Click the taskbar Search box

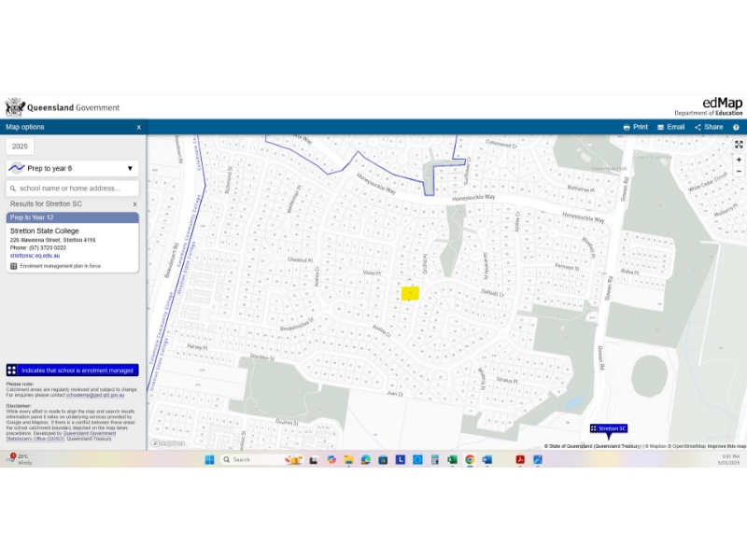[x=250, y=459]
